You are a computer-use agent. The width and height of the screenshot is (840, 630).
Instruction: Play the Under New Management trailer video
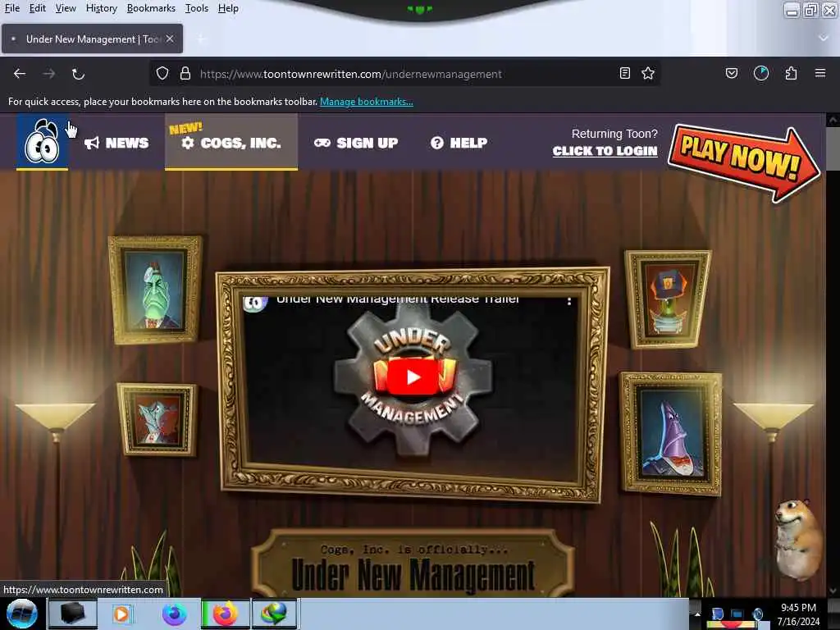coord(413,377)
